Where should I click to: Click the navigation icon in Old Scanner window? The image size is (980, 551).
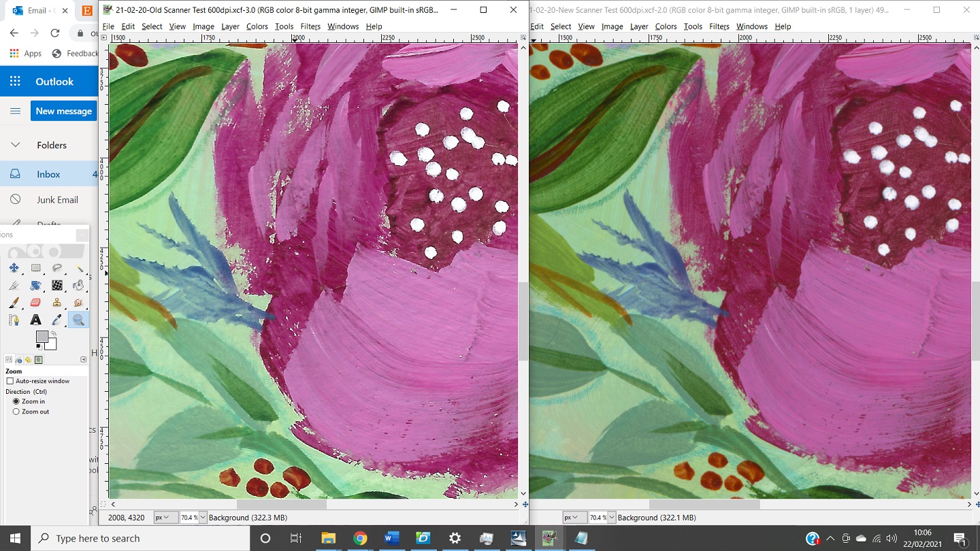[525, 504]
